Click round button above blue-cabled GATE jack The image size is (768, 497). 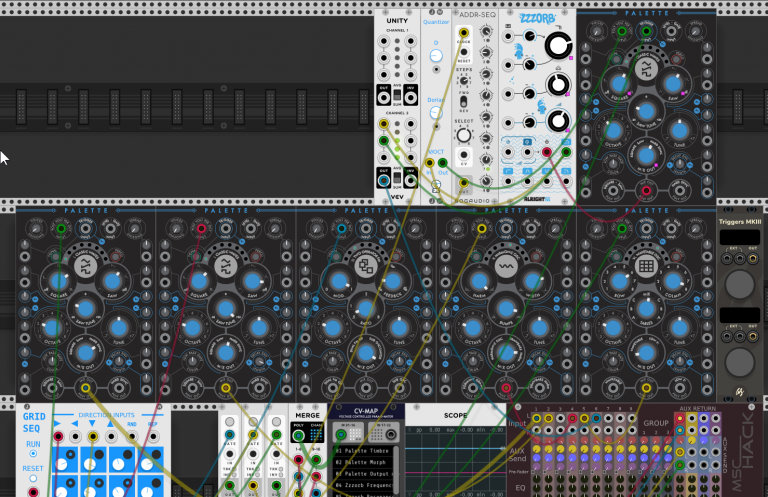pos(229,422)
